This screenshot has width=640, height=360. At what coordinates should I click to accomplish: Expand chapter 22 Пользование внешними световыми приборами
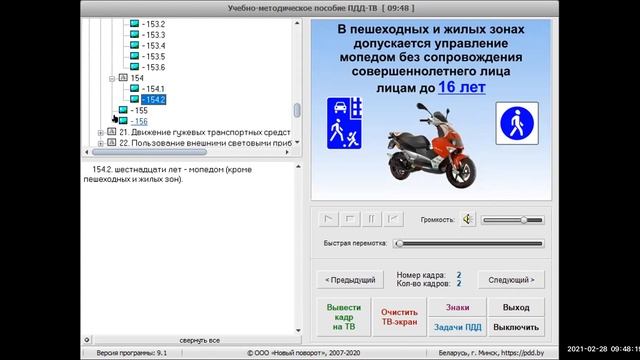(100, 143)
